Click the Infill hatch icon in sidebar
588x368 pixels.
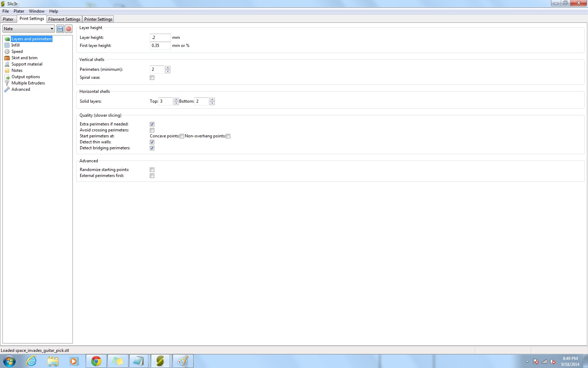pyautogui.click(x=7, y=45)
